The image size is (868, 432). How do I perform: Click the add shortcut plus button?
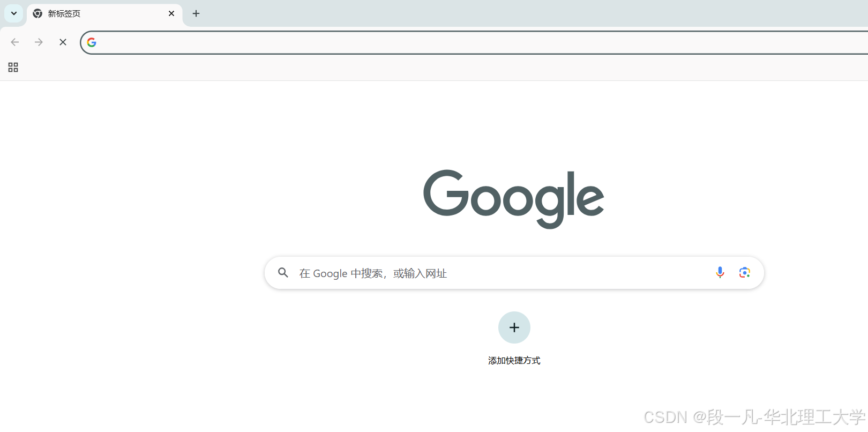514,327
